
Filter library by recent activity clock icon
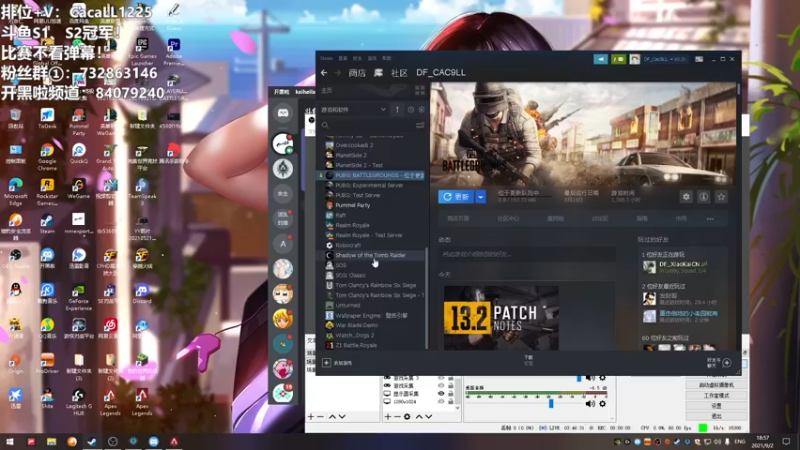pos(411,110)
